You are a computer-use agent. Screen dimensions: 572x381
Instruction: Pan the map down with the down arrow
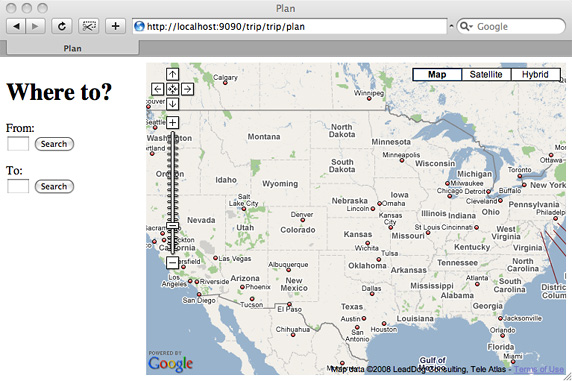pos(173,104)
